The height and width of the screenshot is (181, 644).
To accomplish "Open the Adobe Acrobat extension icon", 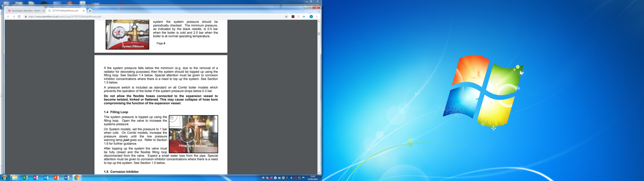I will (x=293, y=16).
